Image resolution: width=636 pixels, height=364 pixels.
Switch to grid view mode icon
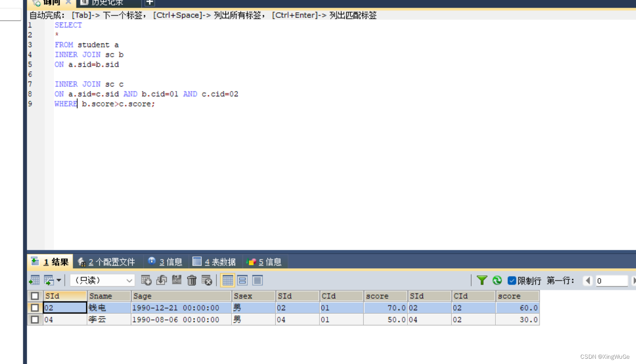point(228,280)
